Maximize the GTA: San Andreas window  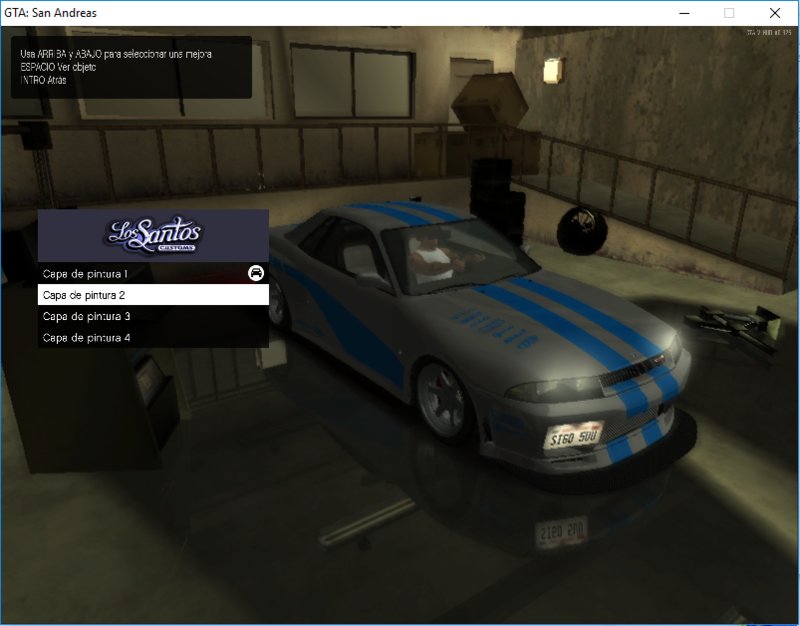point(729,13)
